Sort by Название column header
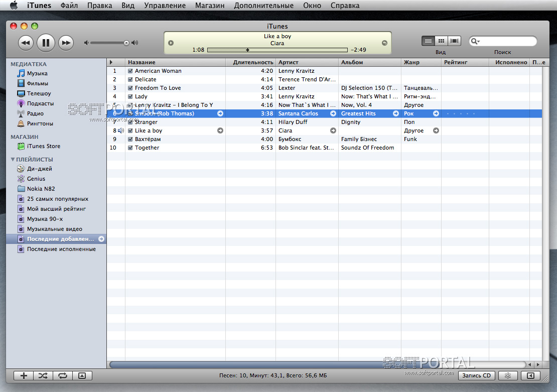The height and width of the screenshot is (392, 557). coord(176,62)
